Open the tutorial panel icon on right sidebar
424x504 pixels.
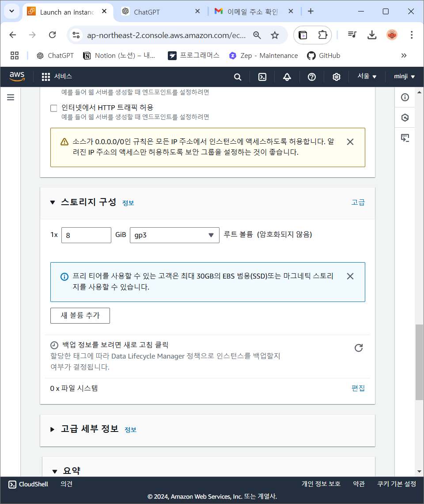pyautogui.click(x=405, y=138)
